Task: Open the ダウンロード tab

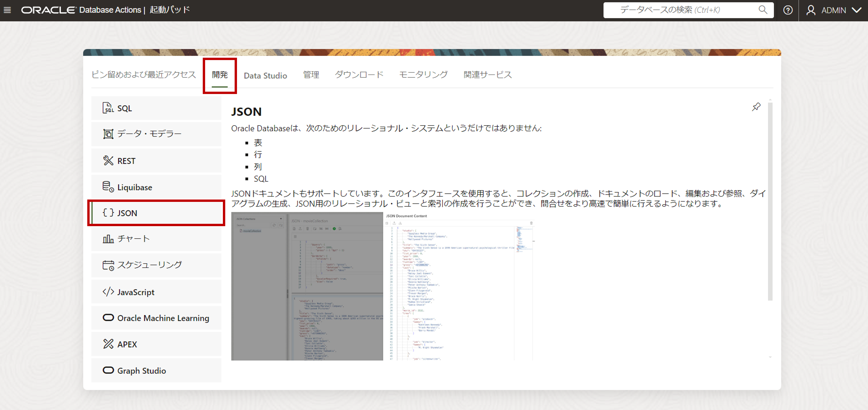Action: [359, 75]
